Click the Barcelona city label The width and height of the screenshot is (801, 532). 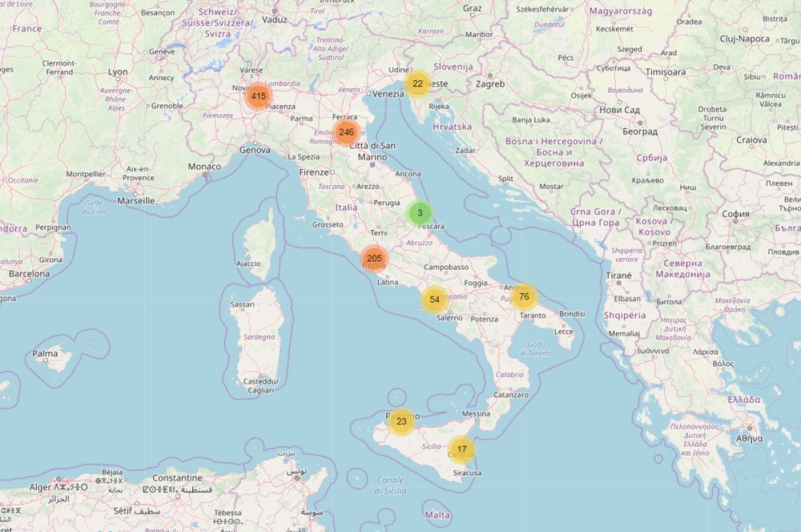point(30,273)
